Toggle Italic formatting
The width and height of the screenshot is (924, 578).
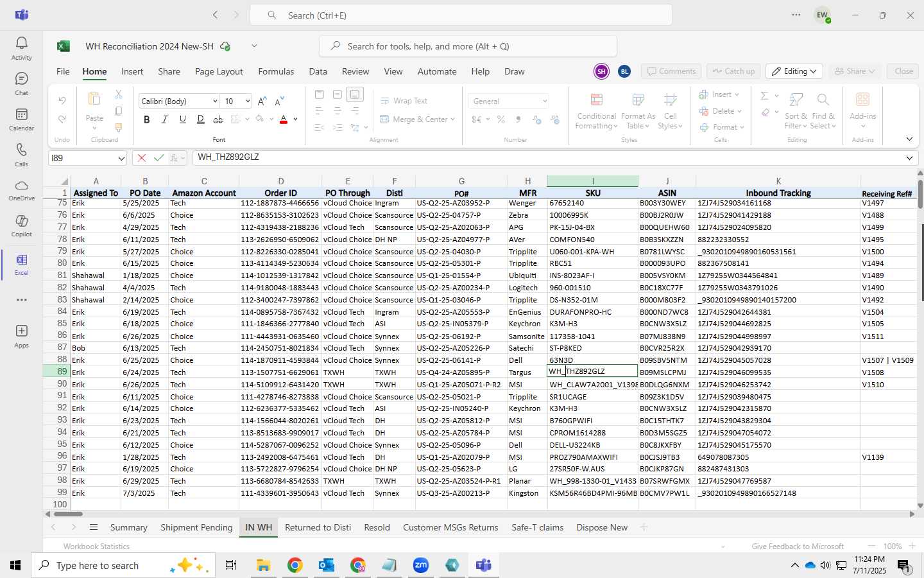(165, 119)
